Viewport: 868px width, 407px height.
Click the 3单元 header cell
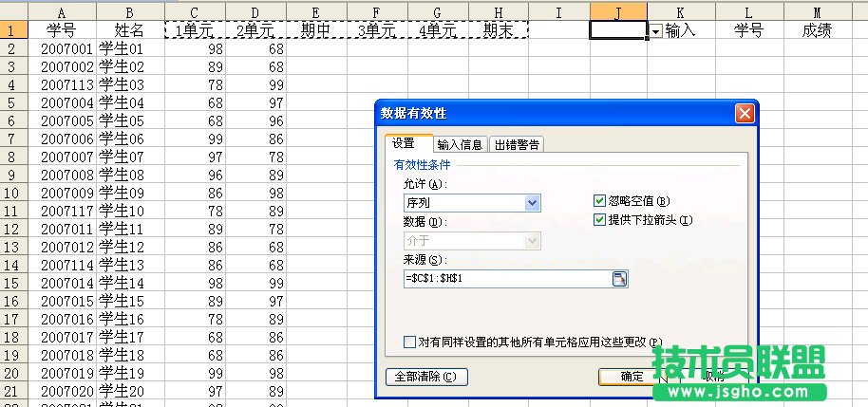coord(378,30)
